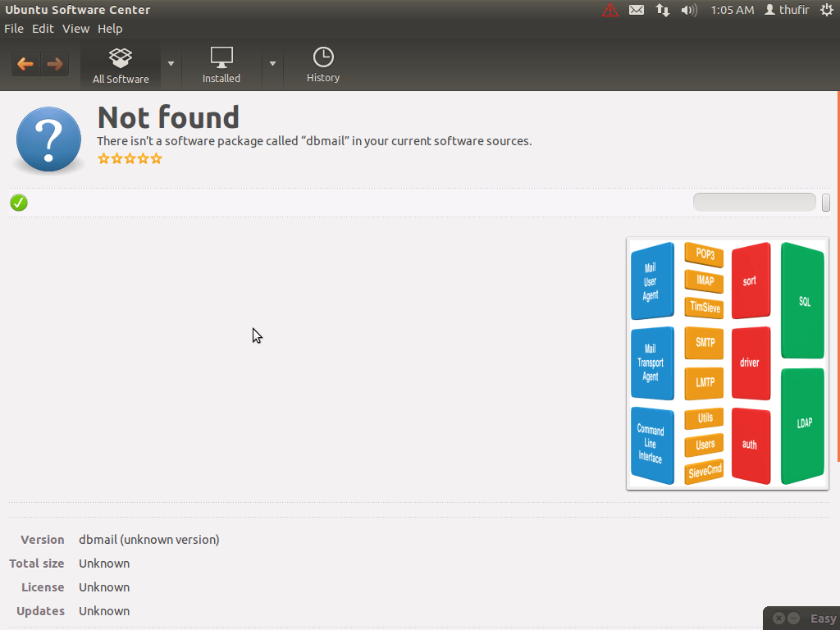Click the 'dbmail (unknown version)' text
This screenshot has width=840, height=630.
pos(149,540)
